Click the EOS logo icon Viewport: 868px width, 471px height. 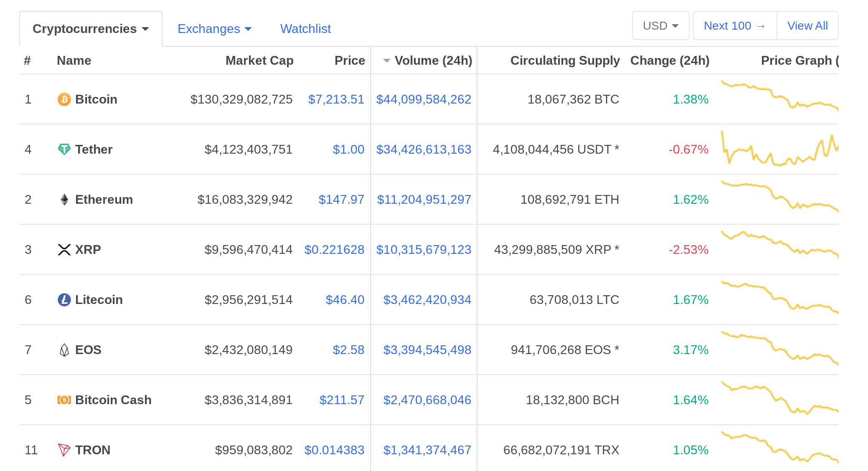point(64,350)
